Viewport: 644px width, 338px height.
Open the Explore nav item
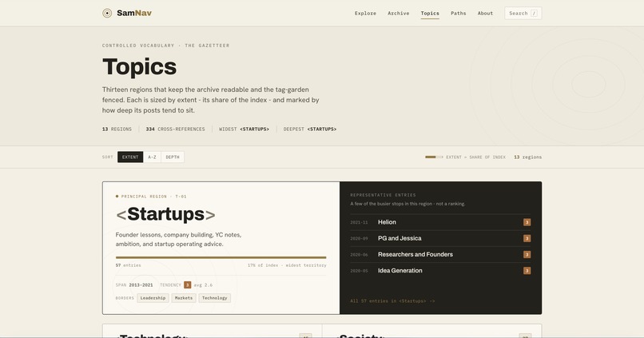point(365,13)
